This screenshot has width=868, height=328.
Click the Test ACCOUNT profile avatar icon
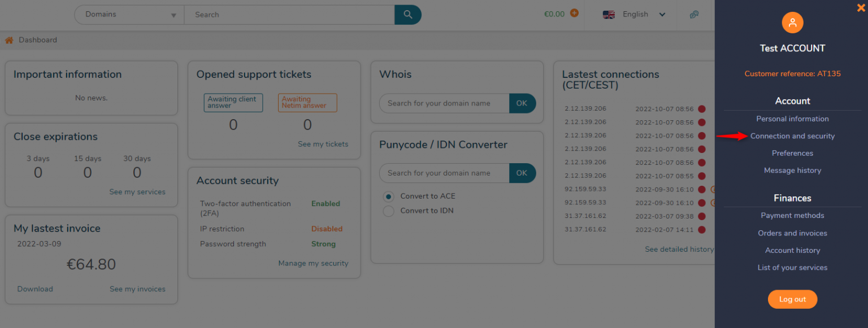[792, 23]
